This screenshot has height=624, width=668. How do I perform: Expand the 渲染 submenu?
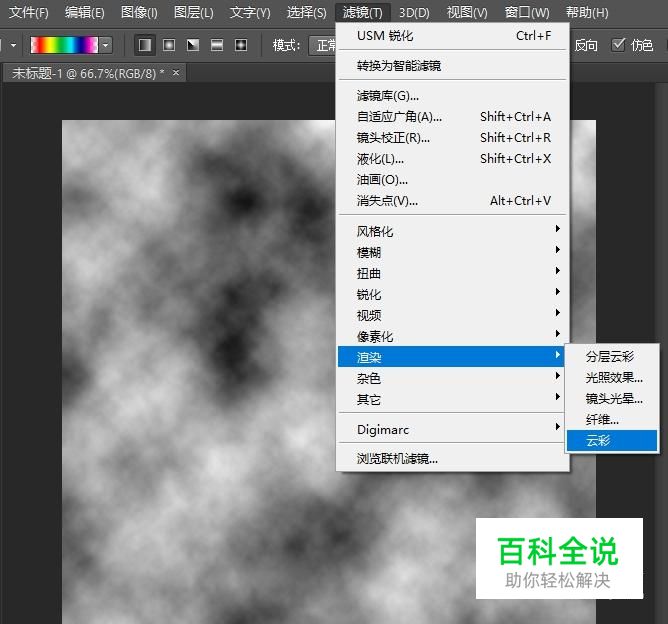pyautogui.click(x=451, y=357)
